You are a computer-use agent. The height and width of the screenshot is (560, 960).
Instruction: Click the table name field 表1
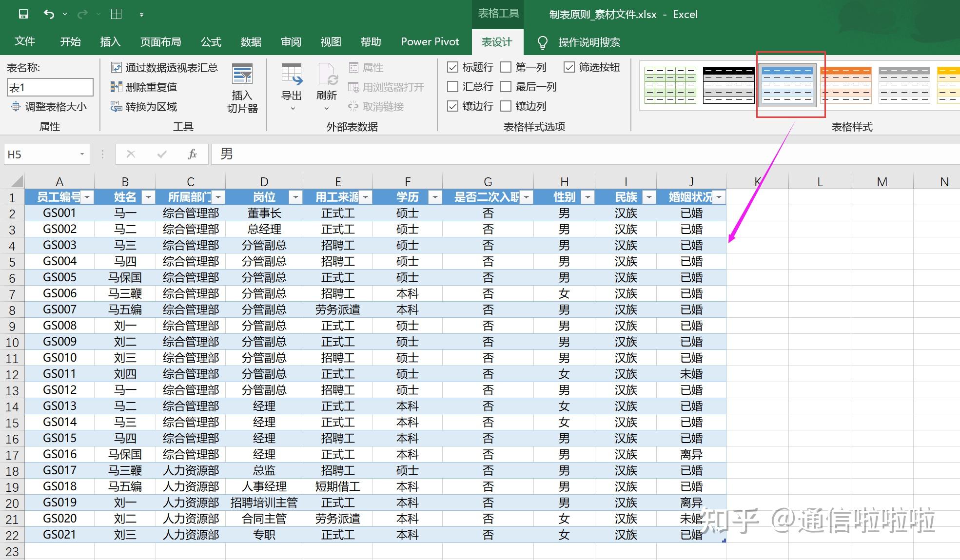coord(50,87)
